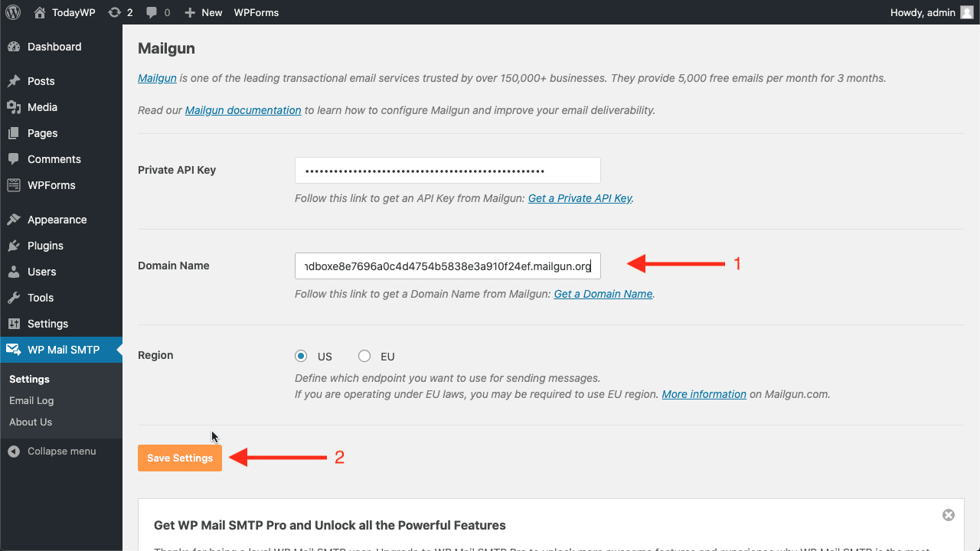Image resolution: width=980 pixels, height=551 pixels.
Task: Click the Comments icon in sidebar
Action: (14, 159)
